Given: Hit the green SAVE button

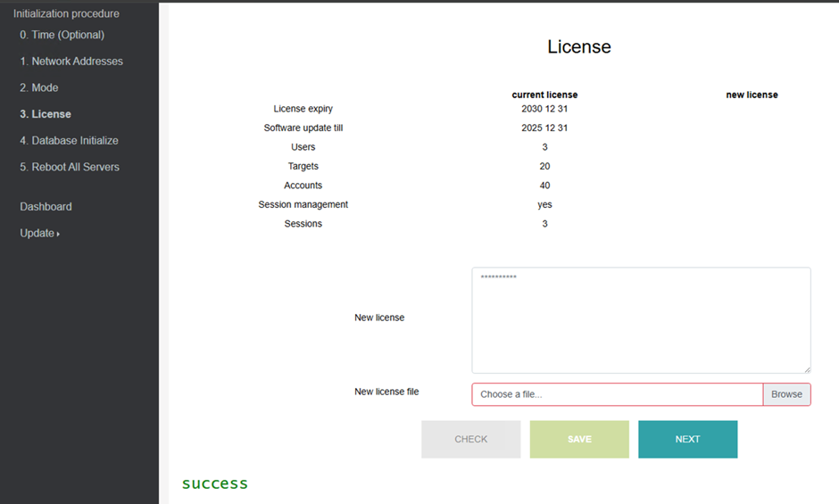Looking at the screenshot, I should click(579, 439).
